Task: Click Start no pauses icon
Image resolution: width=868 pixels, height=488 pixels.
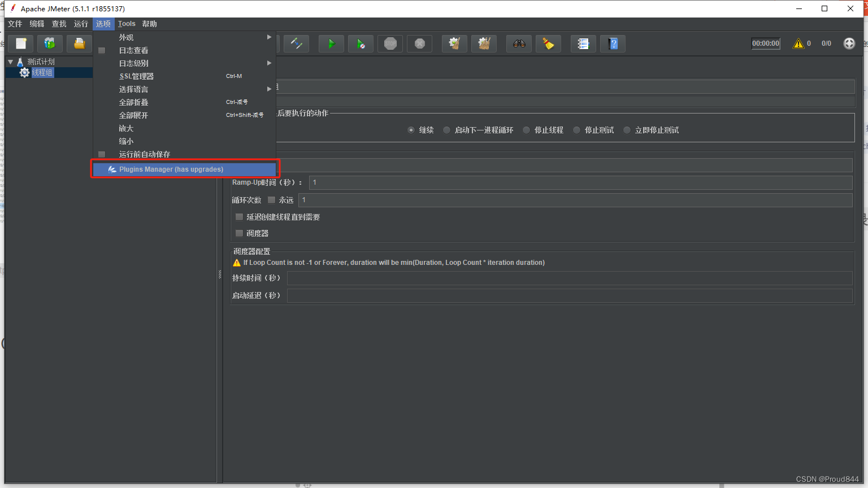Action: pyautogui.click(x=361, y=43)
